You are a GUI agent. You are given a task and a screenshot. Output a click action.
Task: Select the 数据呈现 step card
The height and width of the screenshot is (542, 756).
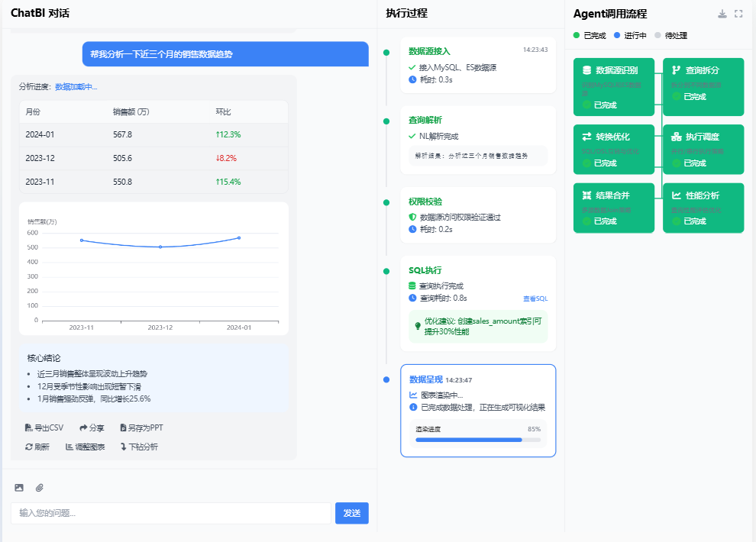(478, 410)
